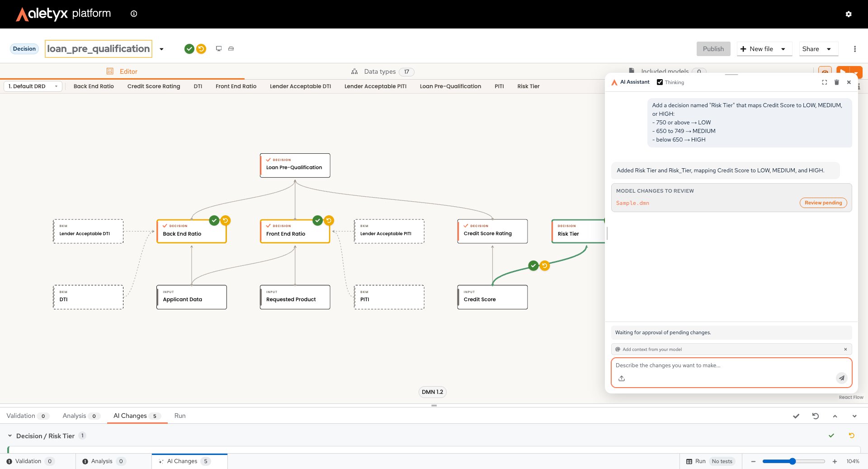The width and height of the screenshot is (868, 469).
Task: Open the Validation tab in bottom panel
Action: pyautogui.click(x=27, y=416)
